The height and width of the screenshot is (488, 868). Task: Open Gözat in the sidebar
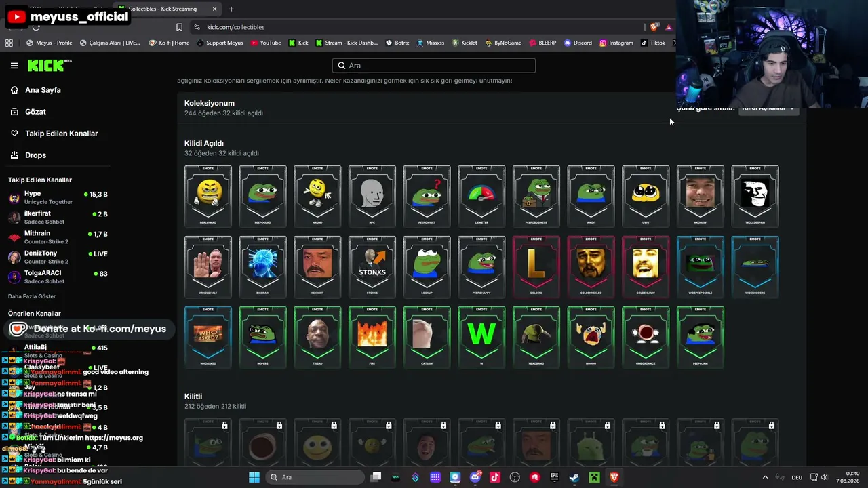[35, 112]
